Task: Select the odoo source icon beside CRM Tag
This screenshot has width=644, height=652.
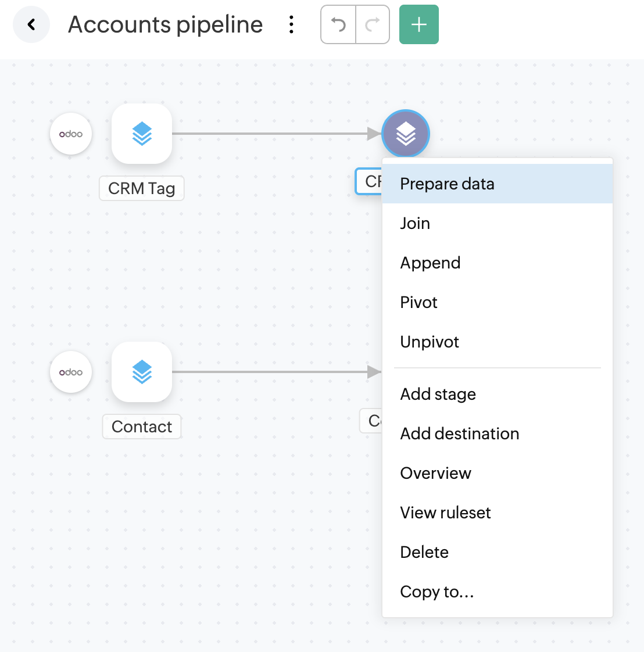Action: click(71, 134)
